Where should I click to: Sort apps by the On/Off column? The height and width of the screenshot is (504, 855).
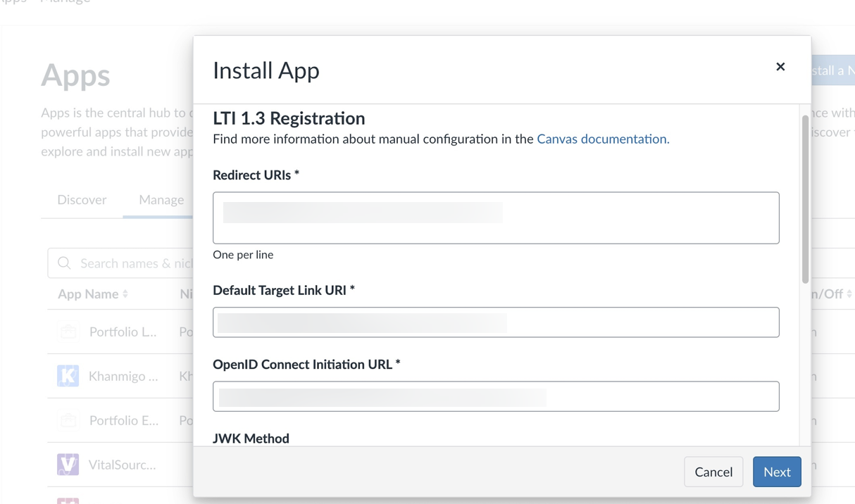point(830,294)
